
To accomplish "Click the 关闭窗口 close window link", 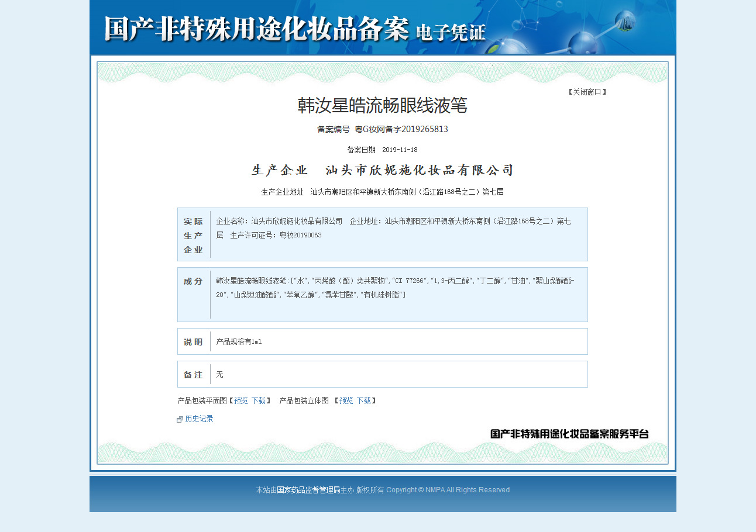I will coord(587,92).
